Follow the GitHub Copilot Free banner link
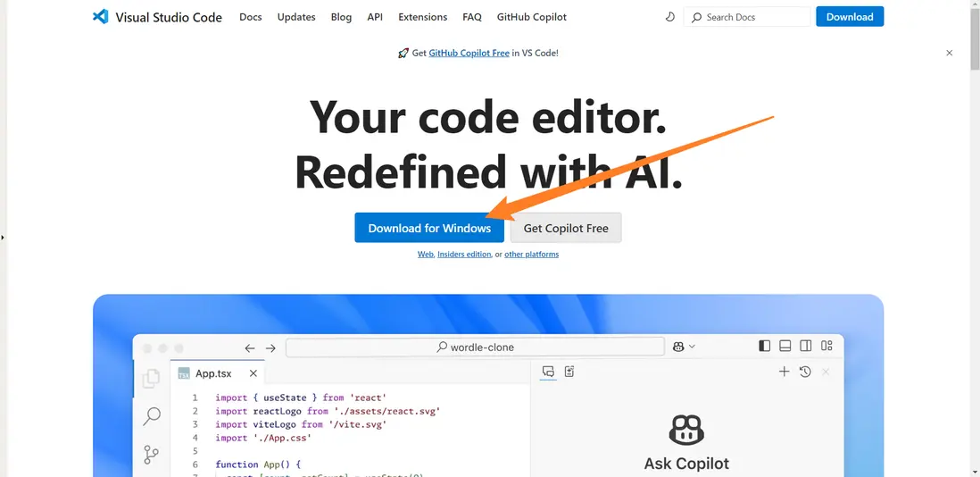The height and width of the screenshot is (477, 980). pos(469,53)
